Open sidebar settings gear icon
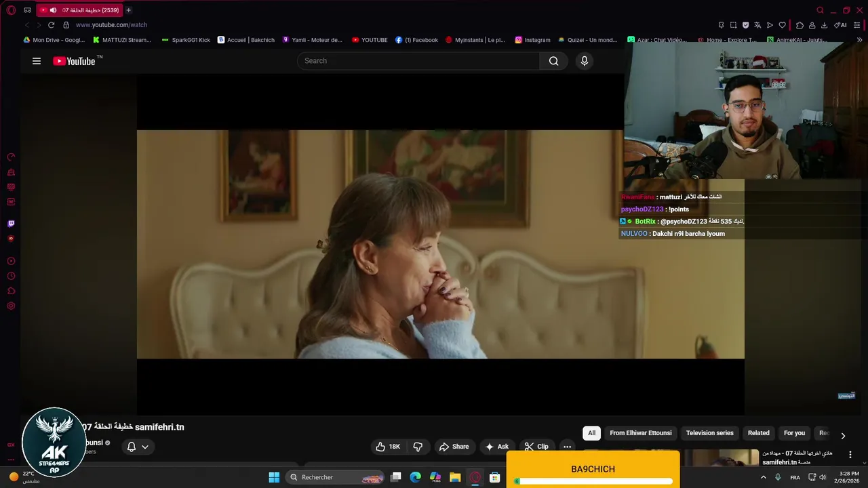 [11, 306]
